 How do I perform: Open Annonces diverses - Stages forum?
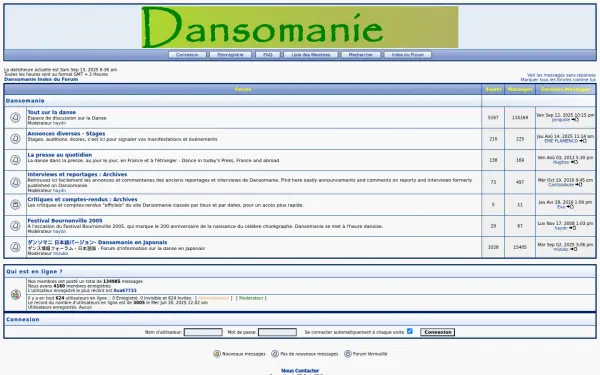[x=66, y=134]
